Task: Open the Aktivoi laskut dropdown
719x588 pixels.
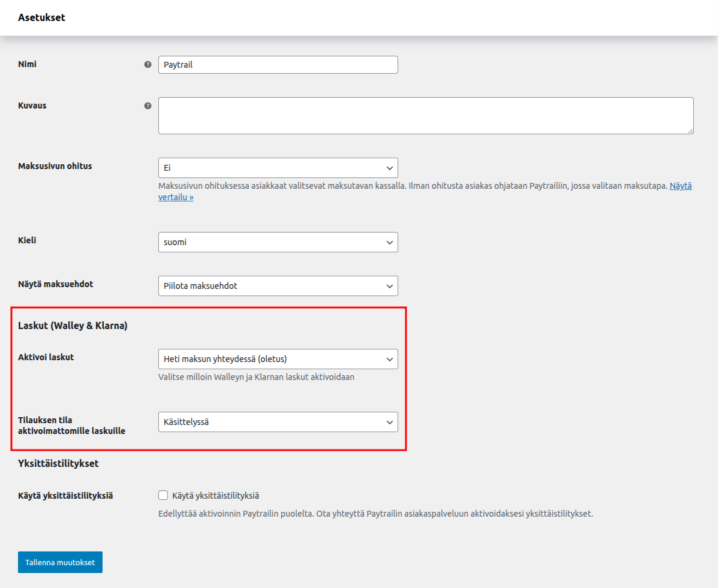Action: pyautogui.click(x=278, y=359)
